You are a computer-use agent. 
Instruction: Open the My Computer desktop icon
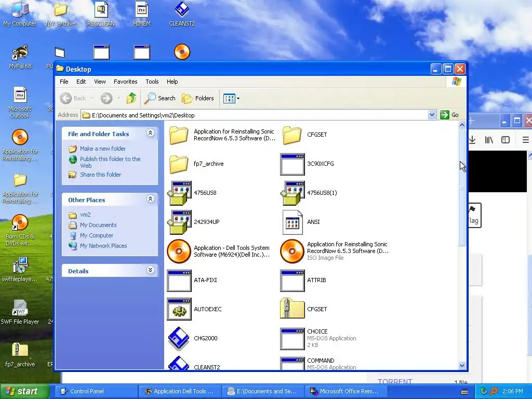[x=20, y=14]
